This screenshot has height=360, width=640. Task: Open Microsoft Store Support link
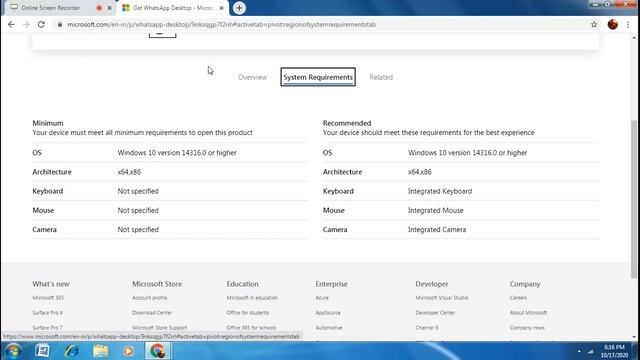pos(160,328)
